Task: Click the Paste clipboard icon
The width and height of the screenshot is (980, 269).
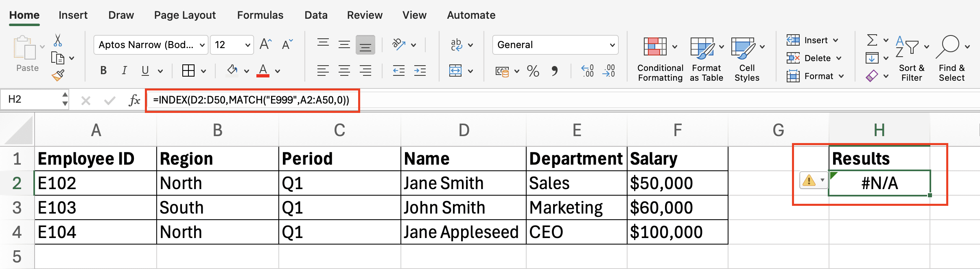Action: 25,48
